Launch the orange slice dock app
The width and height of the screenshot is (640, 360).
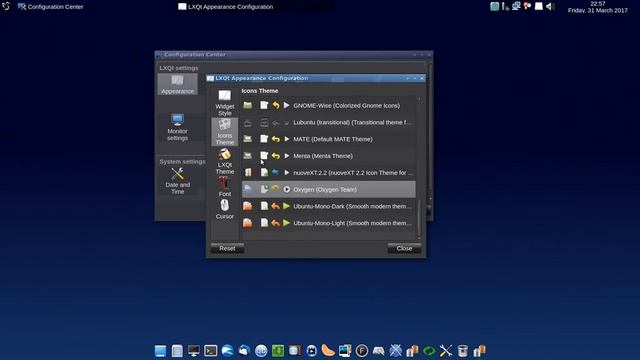click(x=328, y=351)
